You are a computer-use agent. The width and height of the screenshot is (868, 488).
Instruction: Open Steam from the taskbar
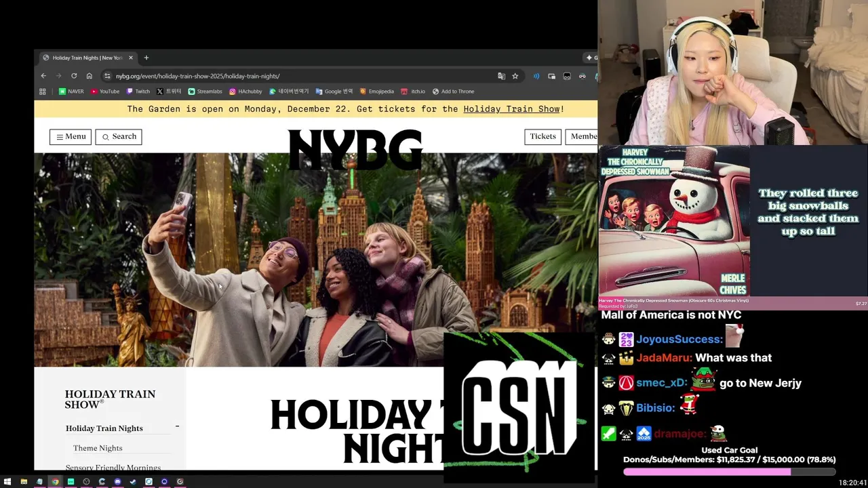coord(133,482)
